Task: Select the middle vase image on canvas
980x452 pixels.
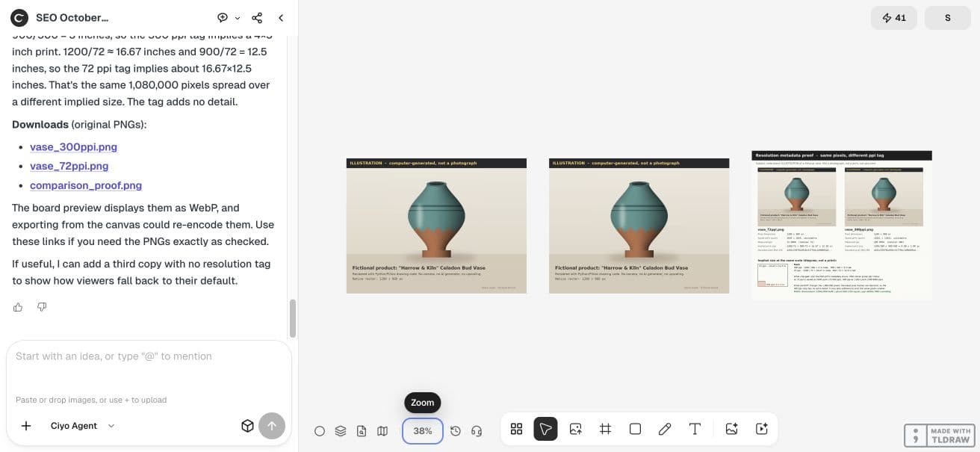Action: (639, 226)
